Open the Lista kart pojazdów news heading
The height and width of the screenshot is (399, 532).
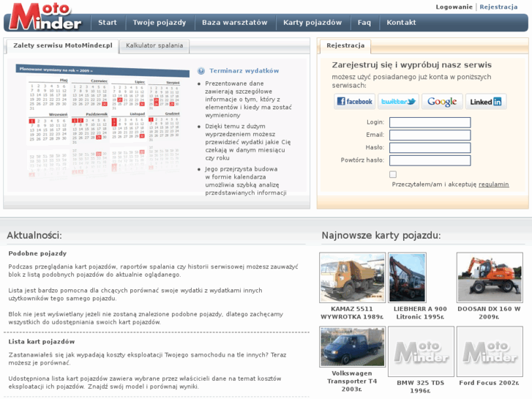click(x=42, y=342)
